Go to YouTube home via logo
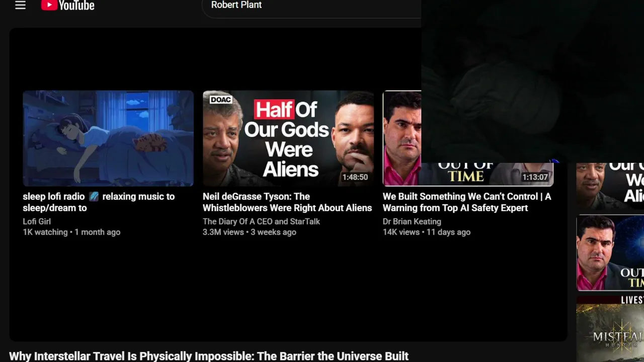Screen dimensions: 644x362 [x=68, y=6]
